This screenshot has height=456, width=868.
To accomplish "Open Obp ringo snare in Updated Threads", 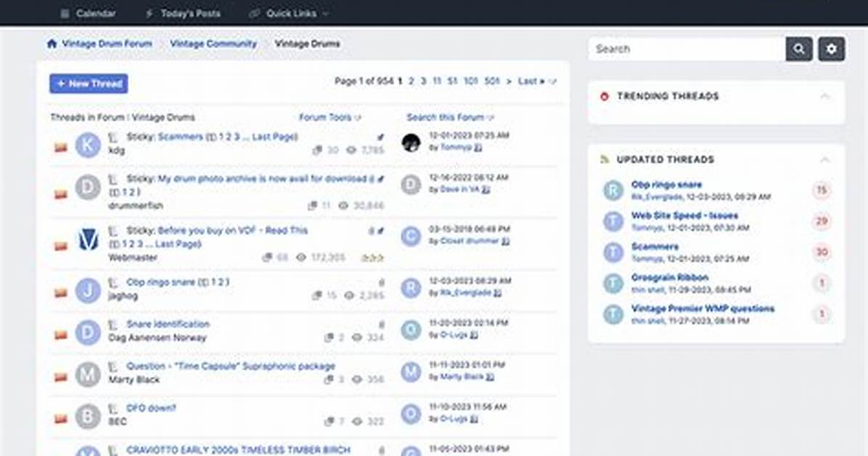I will tap(666, 184).
